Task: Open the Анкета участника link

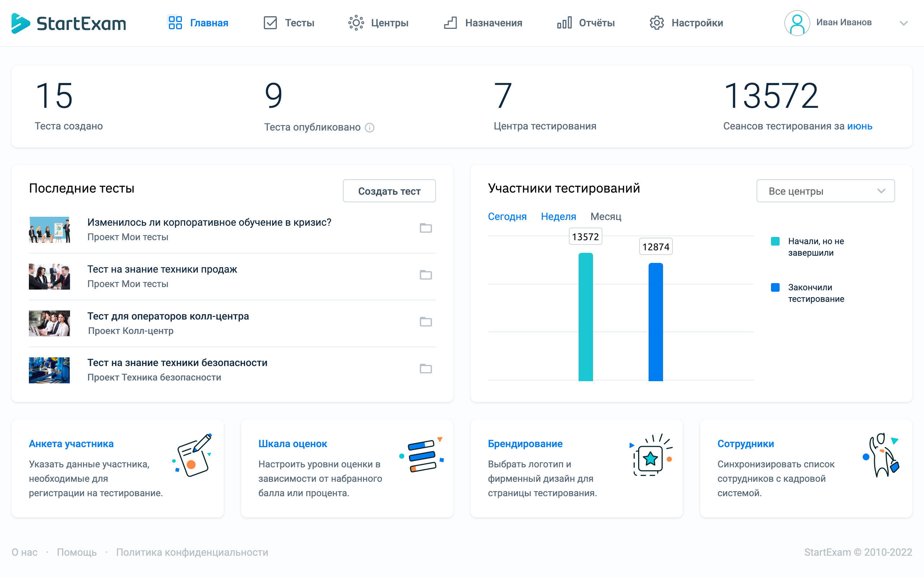Action: point(71,444)
